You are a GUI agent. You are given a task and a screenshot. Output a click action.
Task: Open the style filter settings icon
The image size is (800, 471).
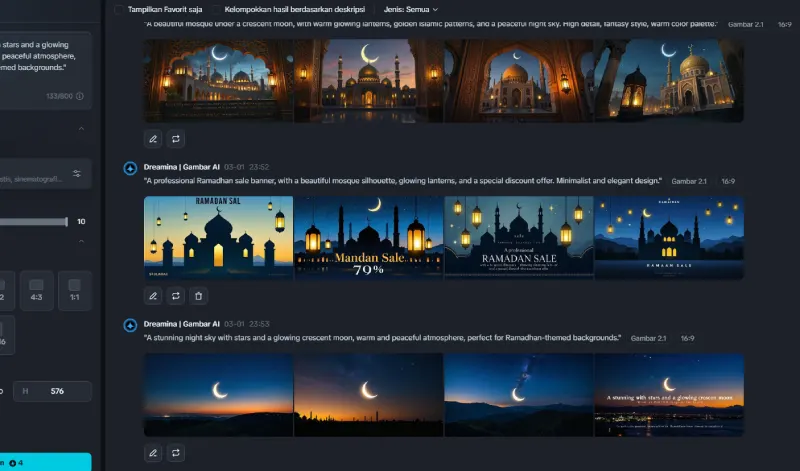tap(77, 173)
